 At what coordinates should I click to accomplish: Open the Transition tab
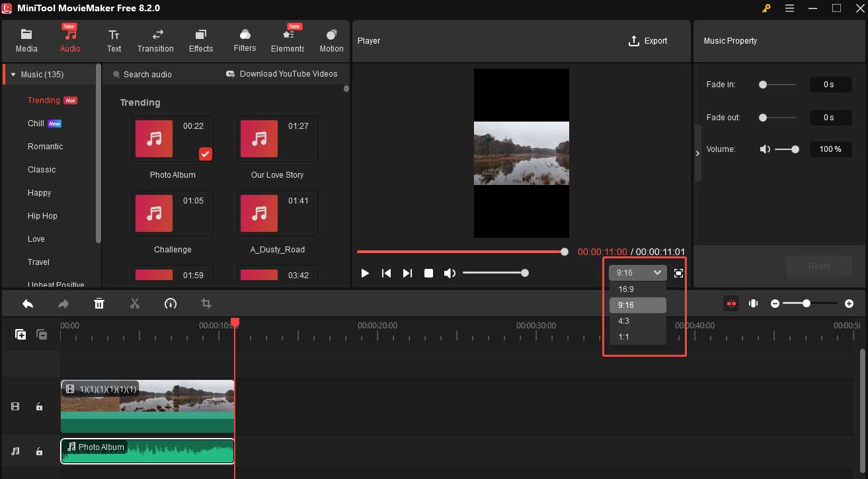coord(155,41)
